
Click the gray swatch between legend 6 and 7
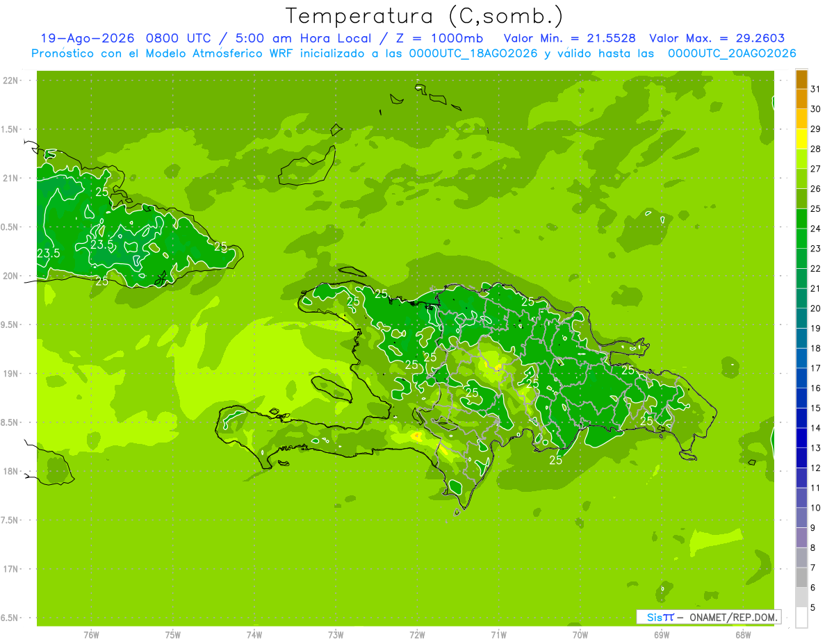(801, 577)
